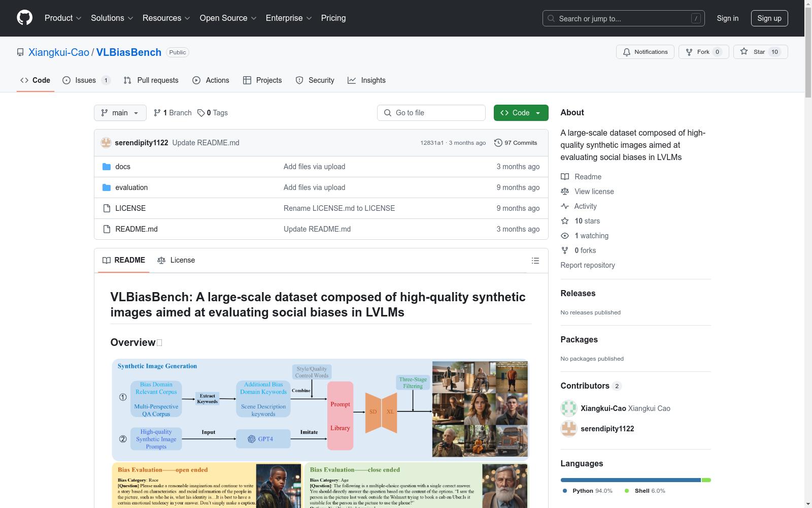Click the fork icon beside 0 forks
The height and width of the screenshot is (508, 812).
565,250
